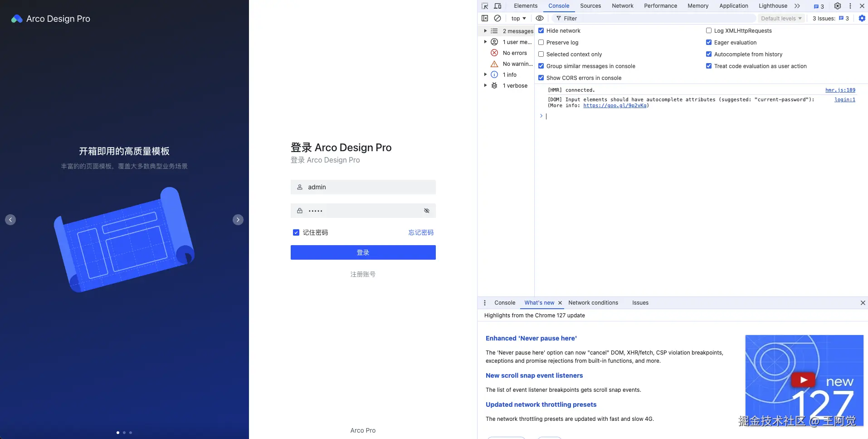This screenshot has height=439, width=868.
Task: Close the bottom drawer panel
Action: point(863,303)
